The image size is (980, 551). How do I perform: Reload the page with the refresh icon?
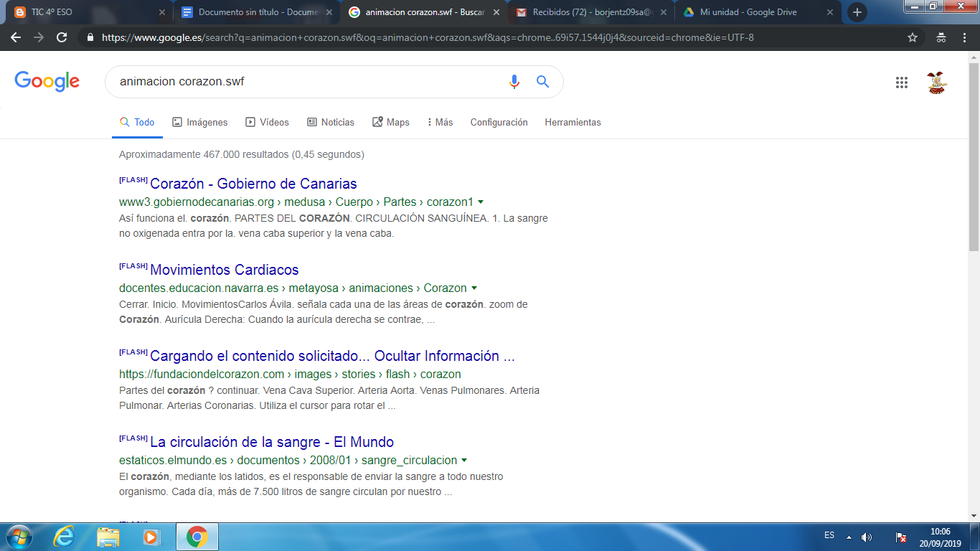[62, 38]
